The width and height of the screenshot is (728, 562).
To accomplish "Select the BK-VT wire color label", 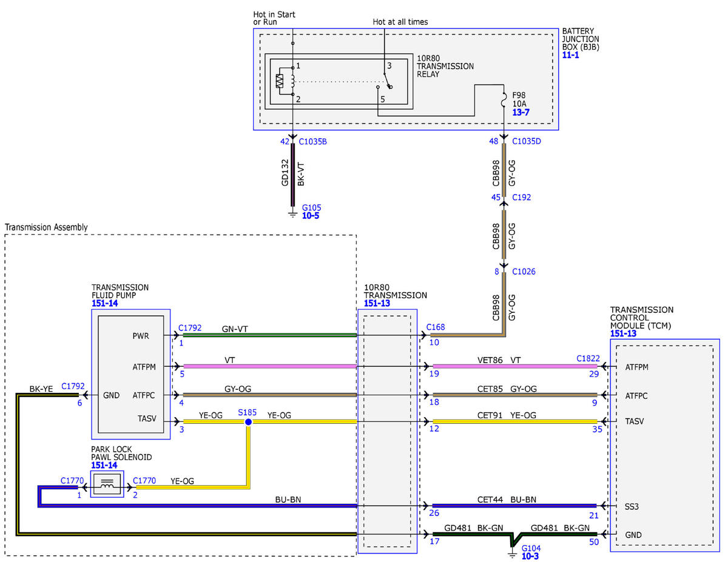I will [x=302, y=173].
